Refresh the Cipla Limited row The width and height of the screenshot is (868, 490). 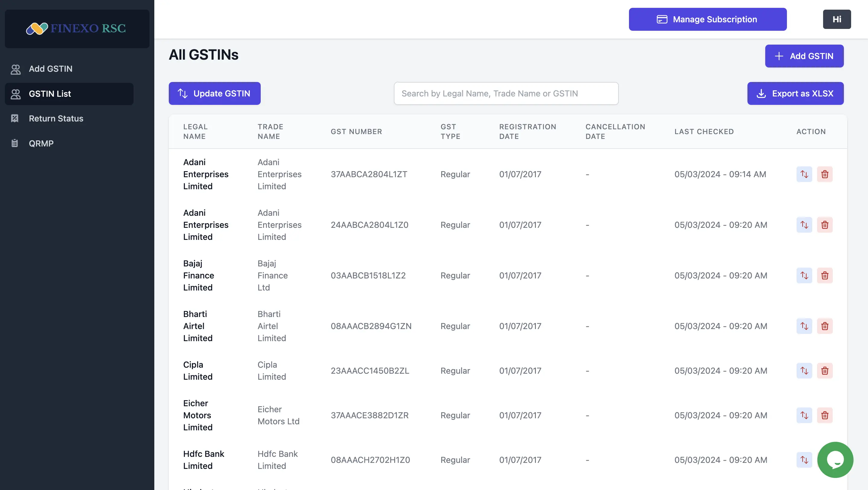tap(804, 371)
